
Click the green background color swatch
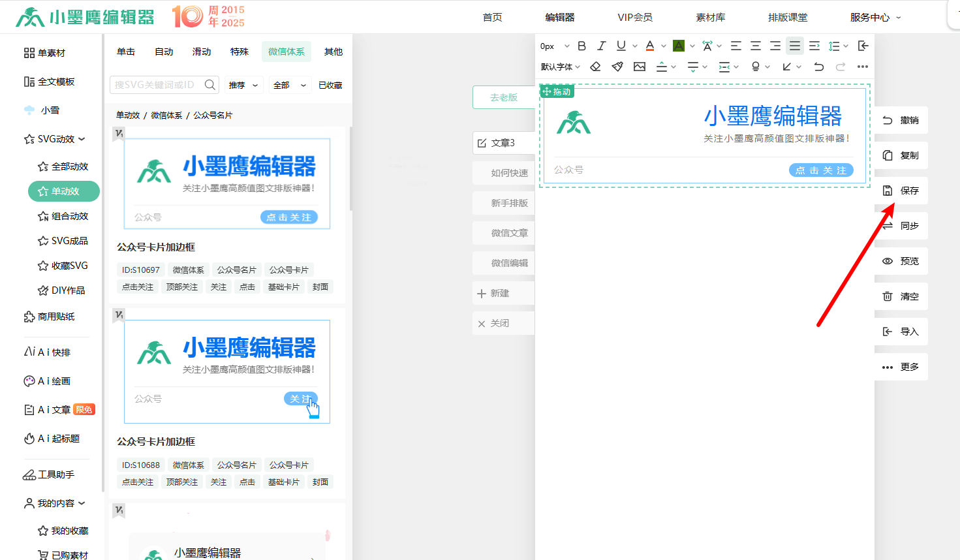click(x=679, y=46)
